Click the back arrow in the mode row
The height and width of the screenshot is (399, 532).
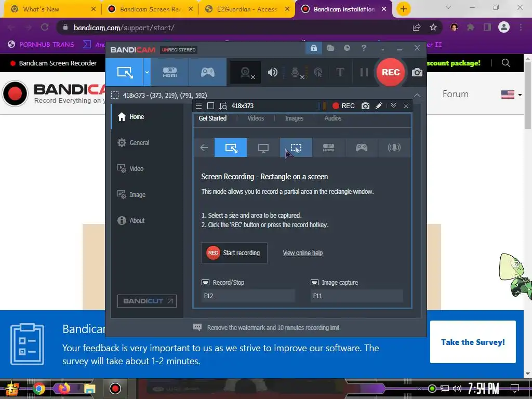(x=204, y=148)
